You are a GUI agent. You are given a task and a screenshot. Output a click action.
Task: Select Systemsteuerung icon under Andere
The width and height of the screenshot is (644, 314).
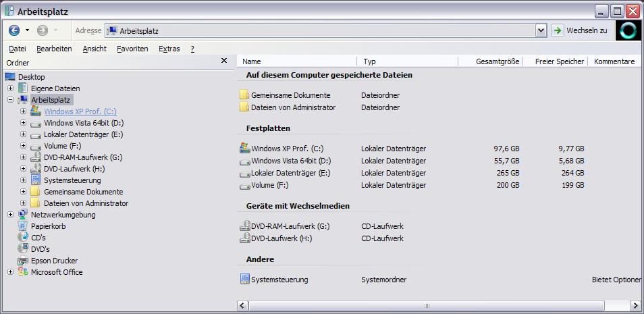245,279
